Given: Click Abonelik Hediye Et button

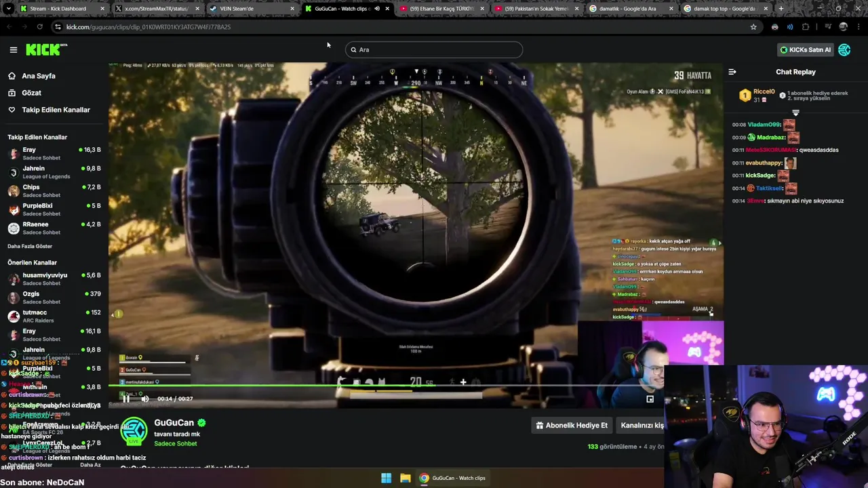Looking at the screenshot, I should [x=572, y=426].
